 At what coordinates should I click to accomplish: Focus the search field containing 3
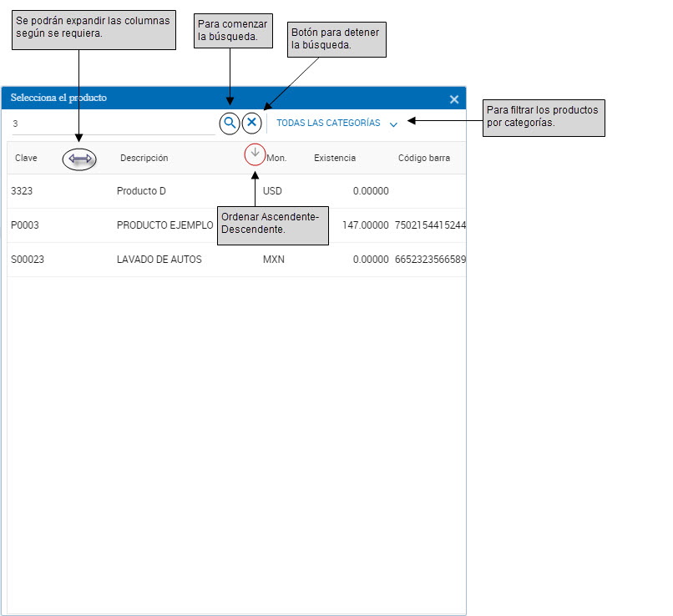tap(113, 124)
